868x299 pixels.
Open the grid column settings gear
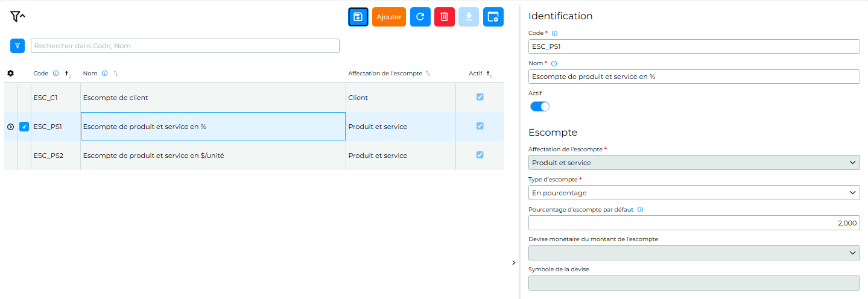(10, 74)
